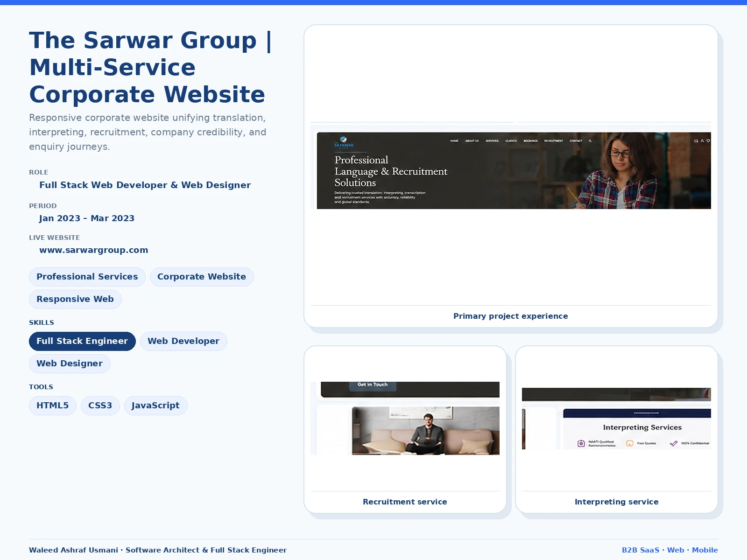Click the hero headline 'Professional Language & Recruitment Solutions'
This screenshot has width=747, height=560.
pos(391,171)
